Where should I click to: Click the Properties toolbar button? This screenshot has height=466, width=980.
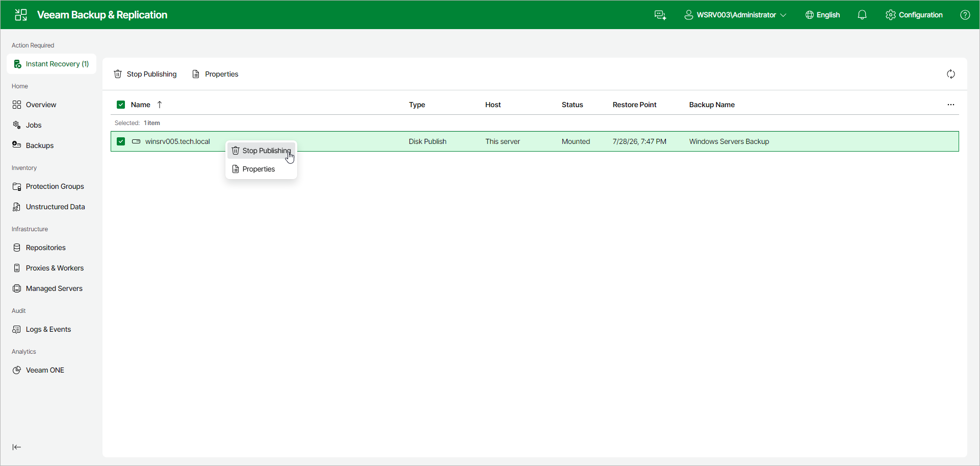[215, 74]
